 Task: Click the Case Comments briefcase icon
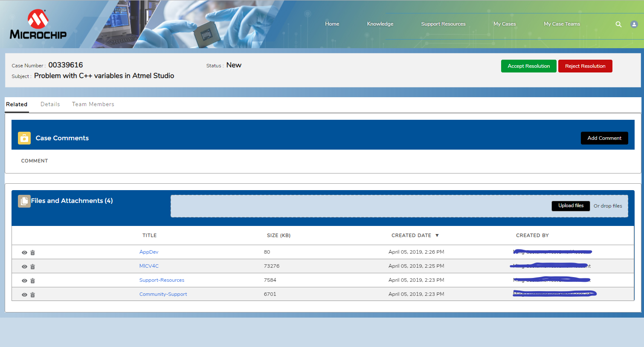coord(24,138)
